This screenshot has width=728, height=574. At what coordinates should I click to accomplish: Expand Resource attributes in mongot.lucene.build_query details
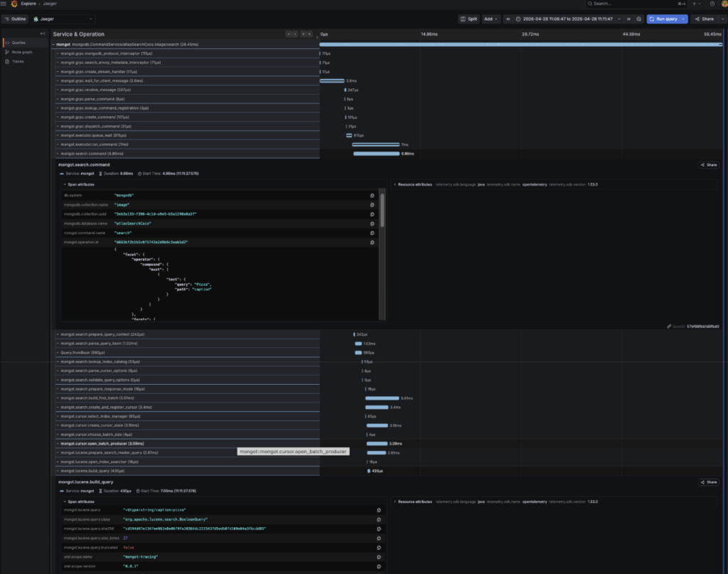413,501
